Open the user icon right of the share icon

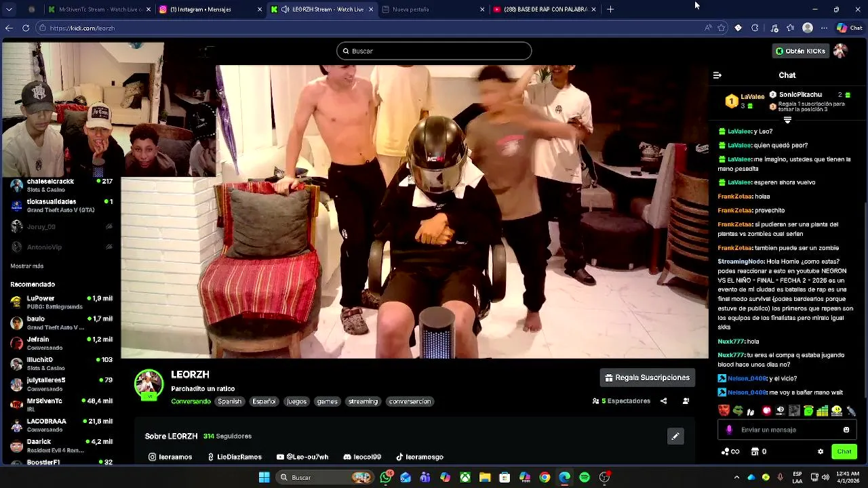(x=686, y=401)
